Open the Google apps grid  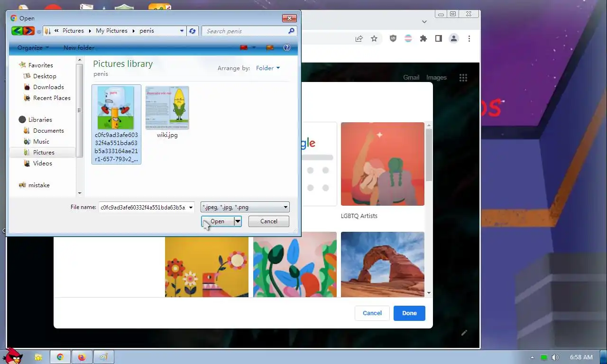pos(463,78)
